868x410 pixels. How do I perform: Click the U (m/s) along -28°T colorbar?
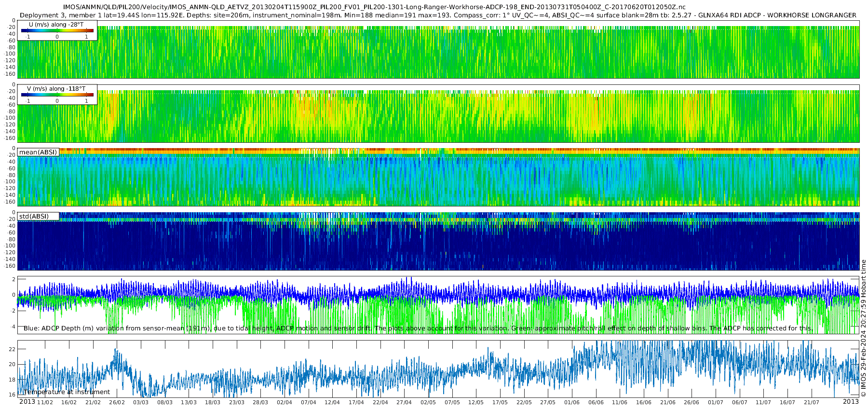57,31
